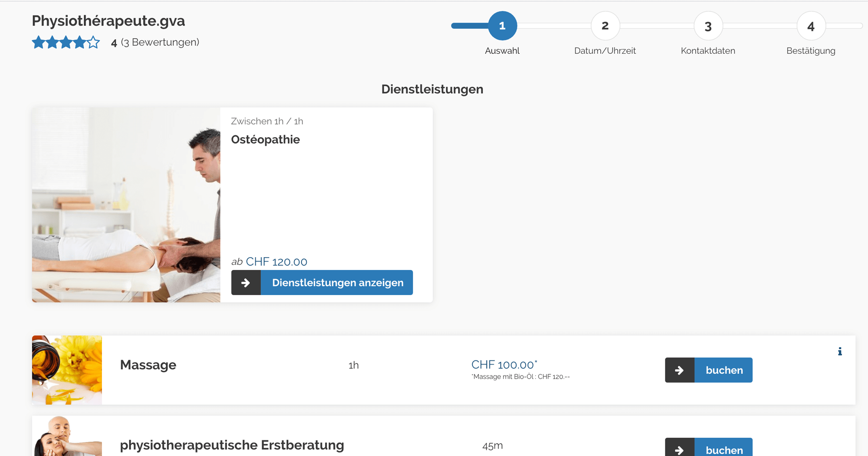Open the Datum/Uhrzeit step label
Viewport: 868px width, 456px height.
[605, 51]
